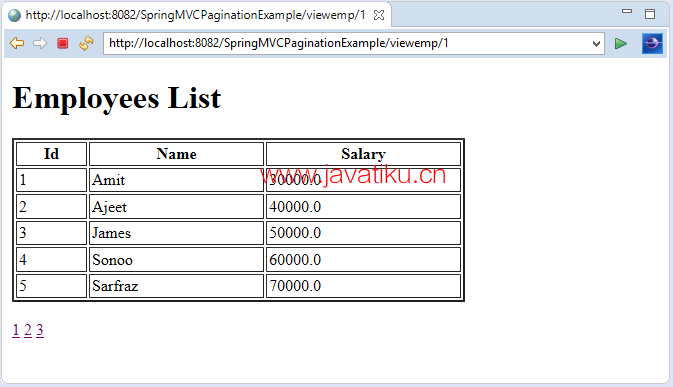673x387 pixels.
Task: Refresh the page with the refresh icon
Action: coord(86,43)
